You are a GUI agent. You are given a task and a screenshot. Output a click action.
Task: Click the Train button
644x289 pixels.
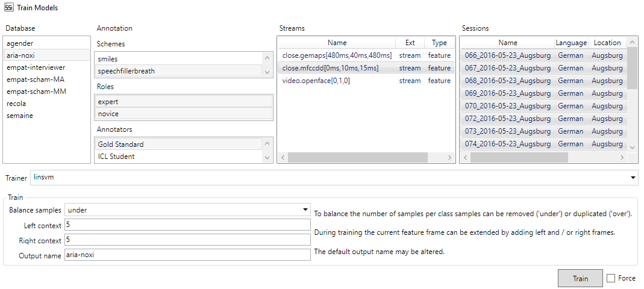click(x=580, y=278)
